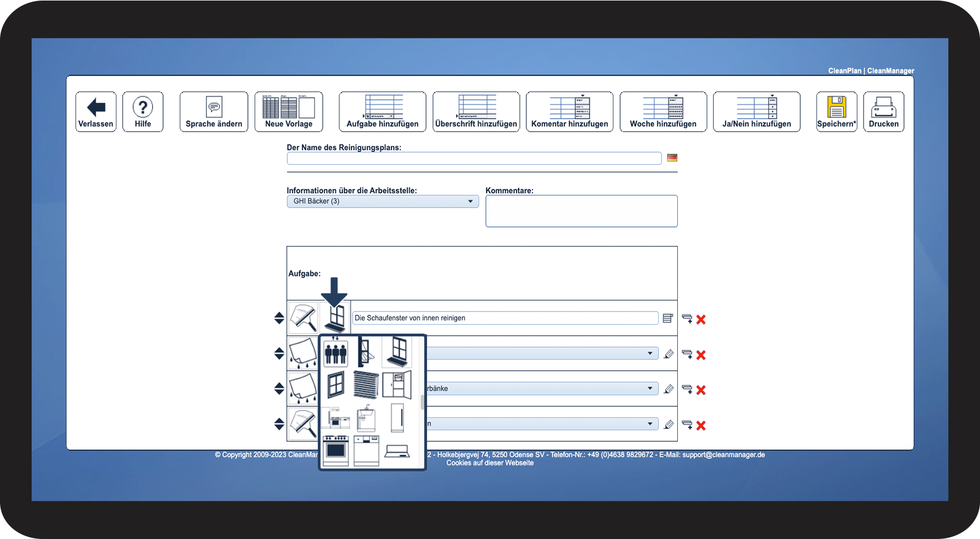Click into the Kommentare text area
This screenshot has width=980, height=539.
click(x=581, y=211)
